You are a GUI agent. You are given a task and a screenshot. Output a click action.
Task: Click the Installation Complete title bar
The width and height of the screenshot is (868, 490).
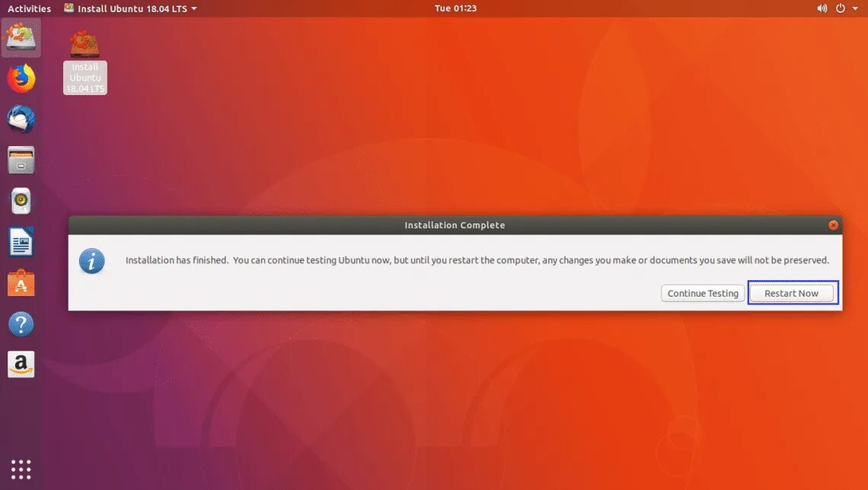[x=455, y=225]
